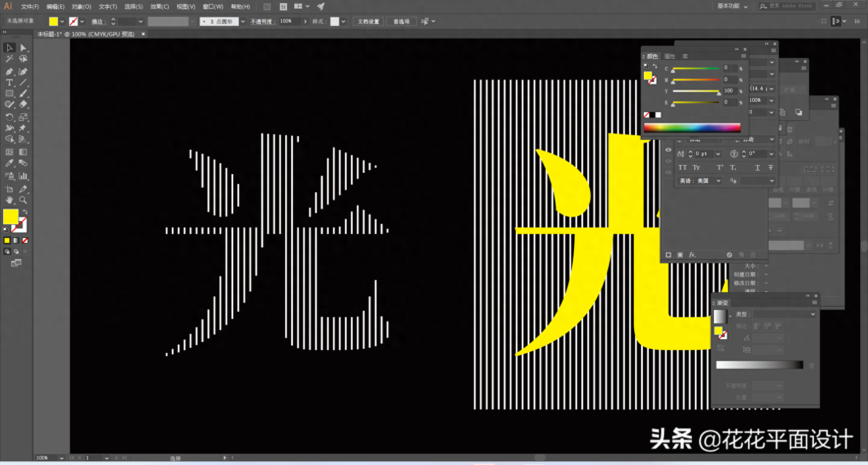Toggle the All Caps TT button
The image size is (868, 465).
(x=682, y=168)
